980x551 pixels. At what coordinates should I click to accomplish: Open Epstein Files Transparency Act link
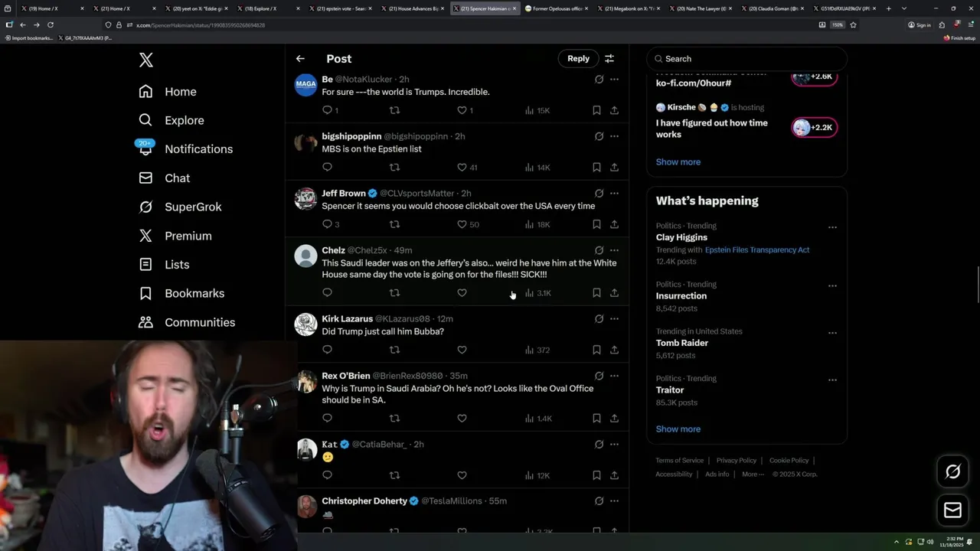tap(757, 249)
